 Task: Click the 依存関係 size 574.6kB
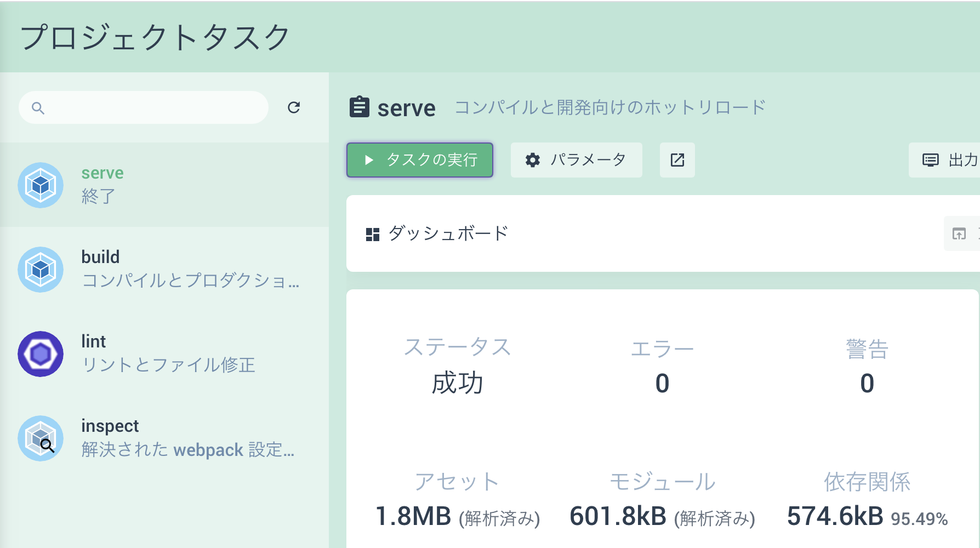[x=835, y=516]
